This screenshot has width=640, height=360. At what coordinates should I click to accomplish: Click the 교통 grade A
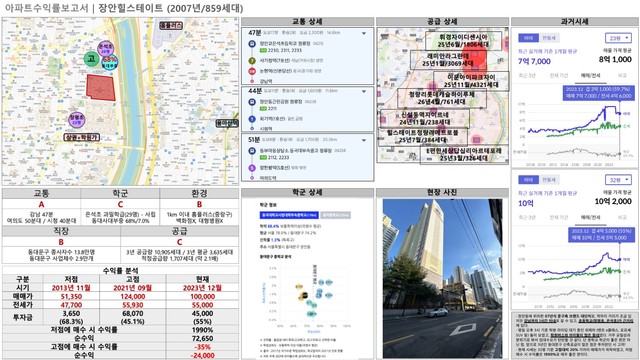41,204
